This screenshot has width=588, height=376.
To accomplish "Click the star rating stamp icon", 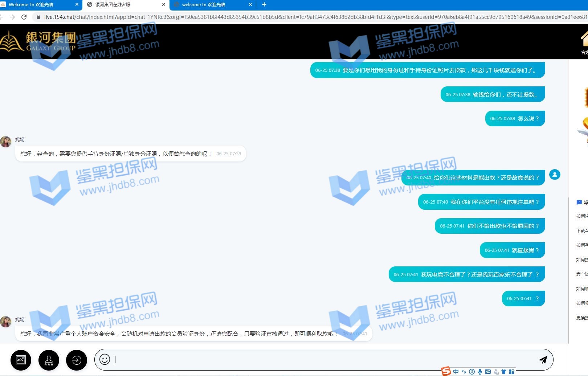I will point(49,360).
